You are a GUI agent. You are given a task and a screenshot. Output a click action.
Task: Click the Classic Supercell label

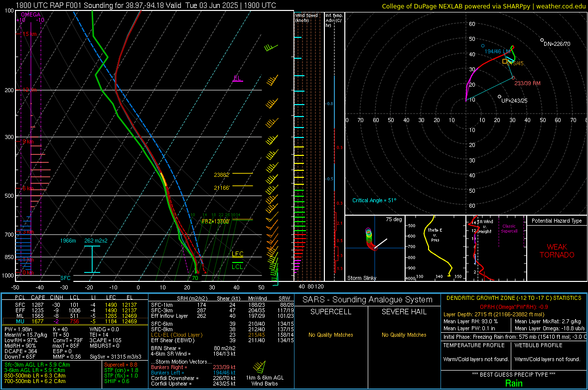[509, 229]
